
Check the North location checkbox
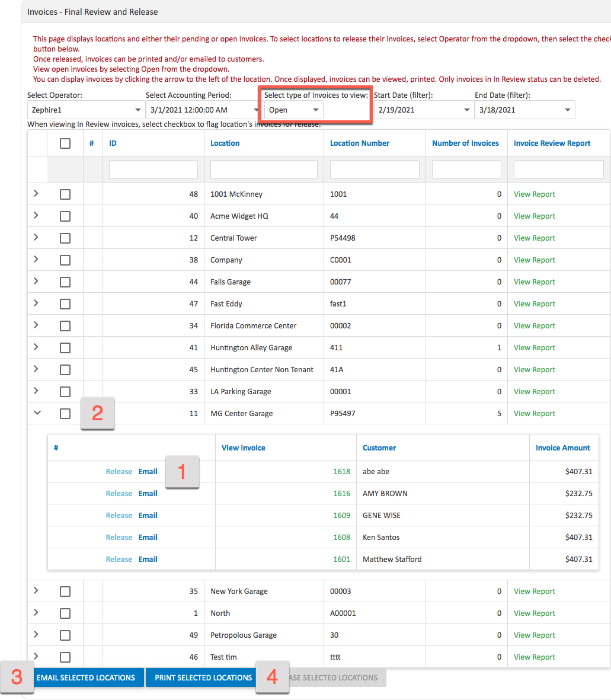pyautogui.click(x=65, y=613)
